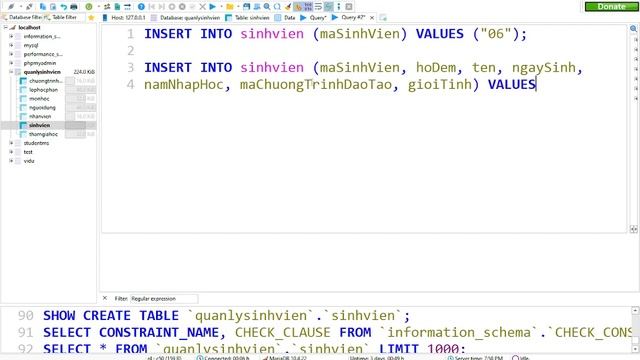Select the sinhvien table in tree
640x360 pixels.
[40, 125]
